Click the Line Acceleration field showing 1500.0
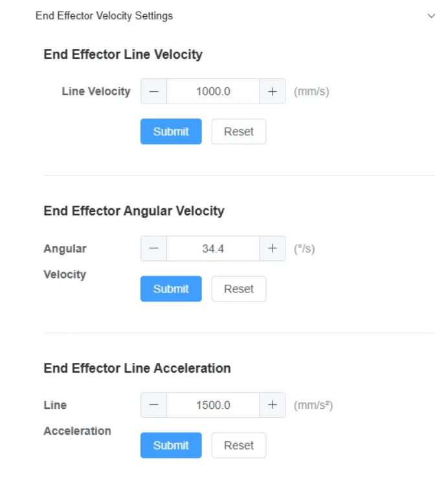The width and height of the screenshot is (448, 480). click(x=213, y=405)
